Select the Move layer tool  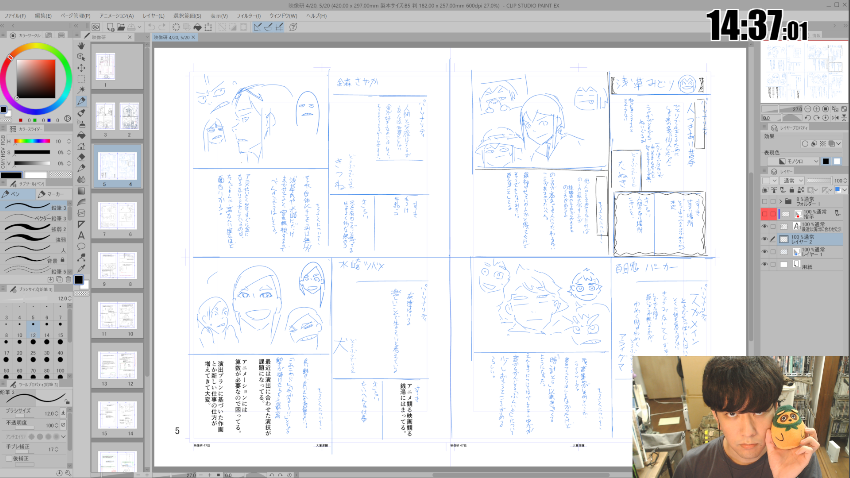click(81, 68)
